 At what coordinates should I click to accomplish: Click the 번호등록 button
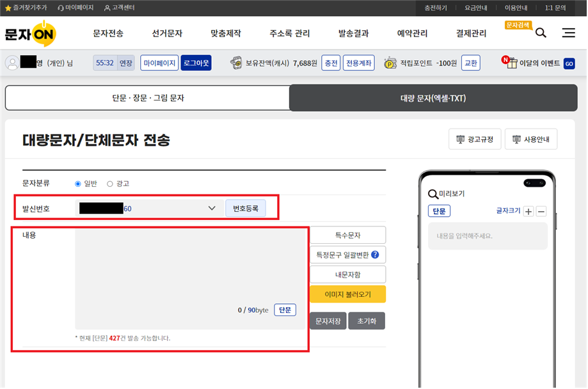(246, 208)
